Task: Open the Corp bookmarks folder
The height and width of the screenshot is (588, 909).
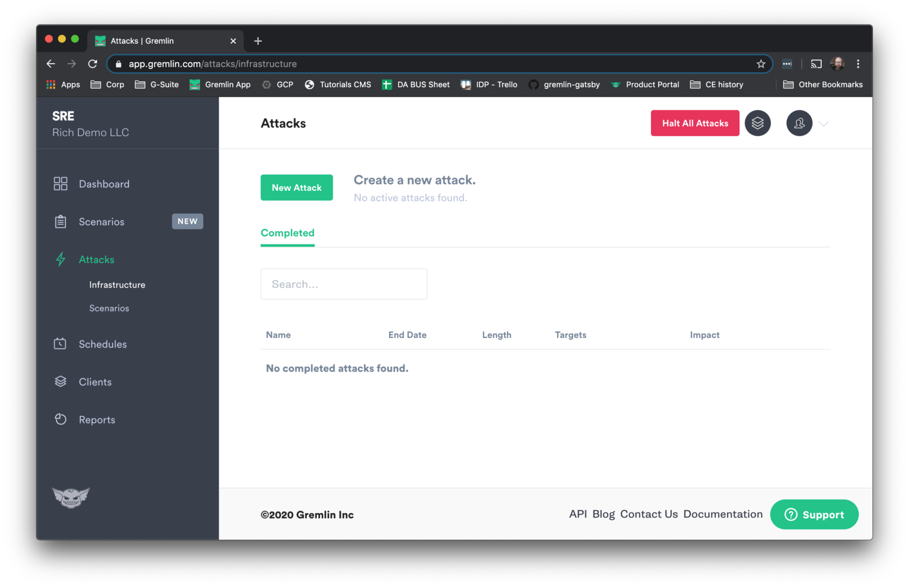Action: pos(107,85)
